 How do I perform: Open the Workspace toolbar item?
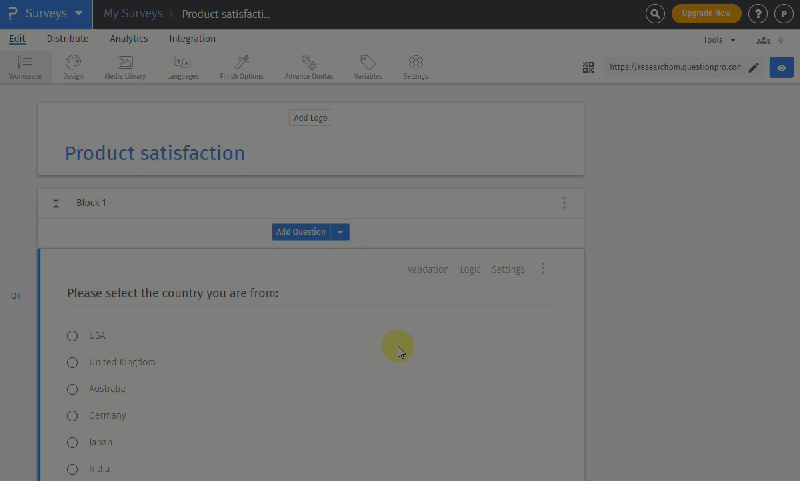tap(25, 67)
